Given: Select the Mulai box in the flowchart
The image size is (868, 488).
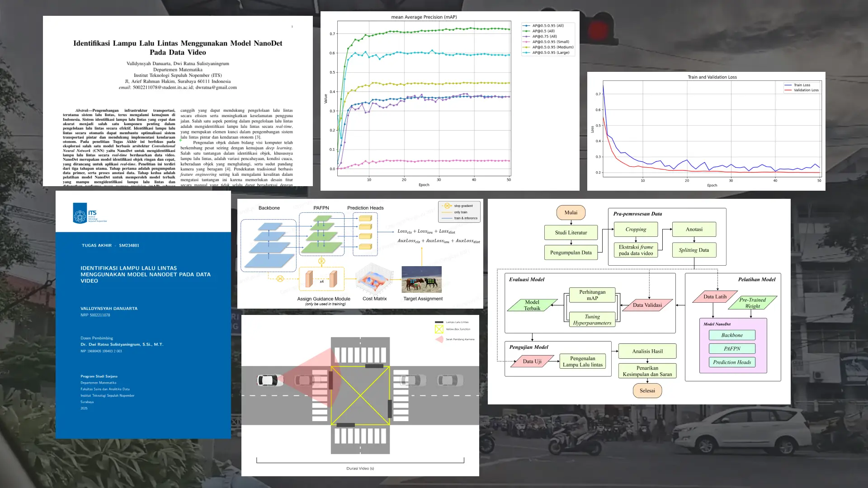Looking at the screenshot, I should tap(571, 212).
